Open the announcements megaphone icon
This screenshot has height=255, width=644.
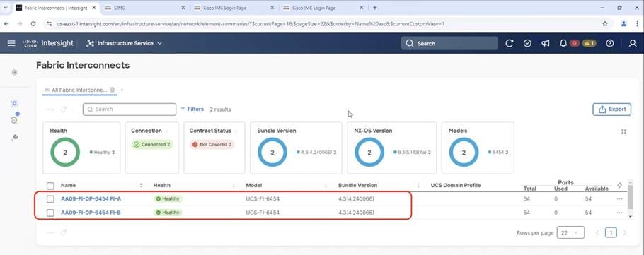(x=546, y=43)
